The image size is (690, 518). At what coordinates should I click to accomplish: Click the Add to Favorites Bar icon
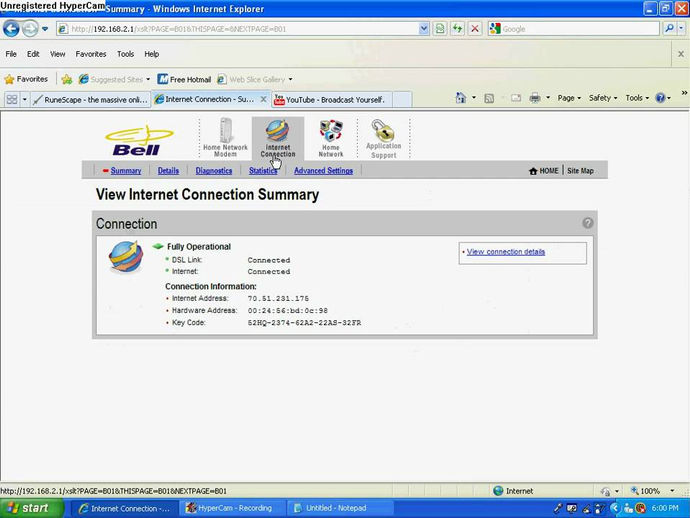coord(67,79)
